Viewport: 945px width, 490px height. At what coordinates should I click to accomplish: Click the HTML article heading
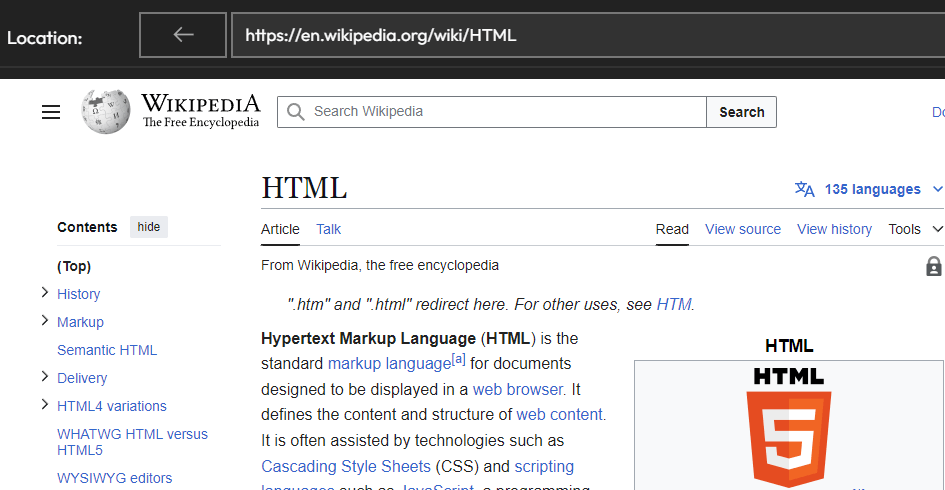[x=304, y=188]
